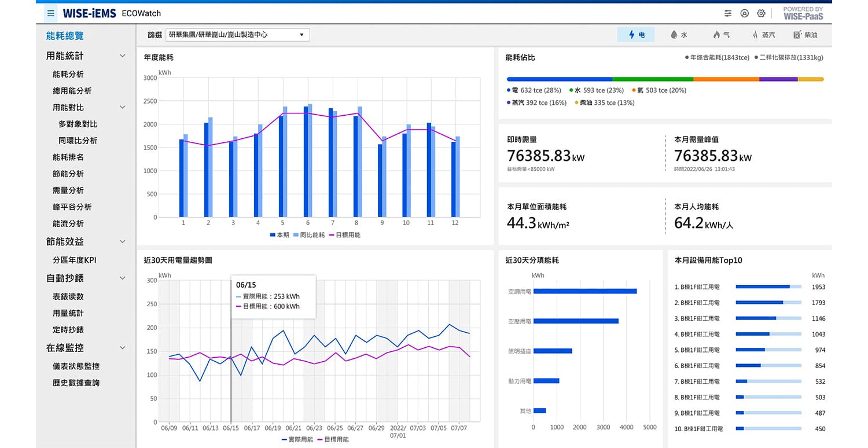
Task: Click the orange gas segment of ratio bar
Action: pos(726,79)
